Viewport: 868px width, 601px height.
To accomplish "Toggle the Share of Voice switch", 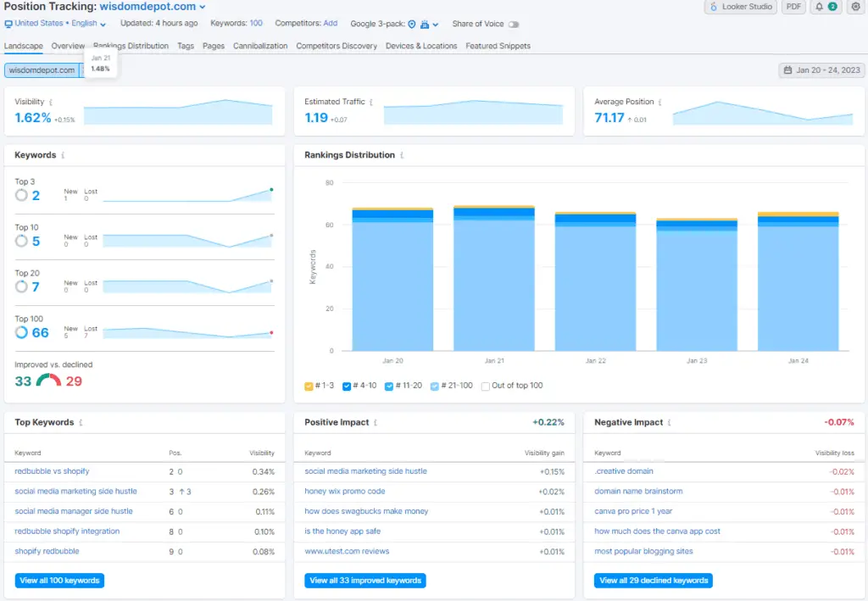I will coord(514,25).
